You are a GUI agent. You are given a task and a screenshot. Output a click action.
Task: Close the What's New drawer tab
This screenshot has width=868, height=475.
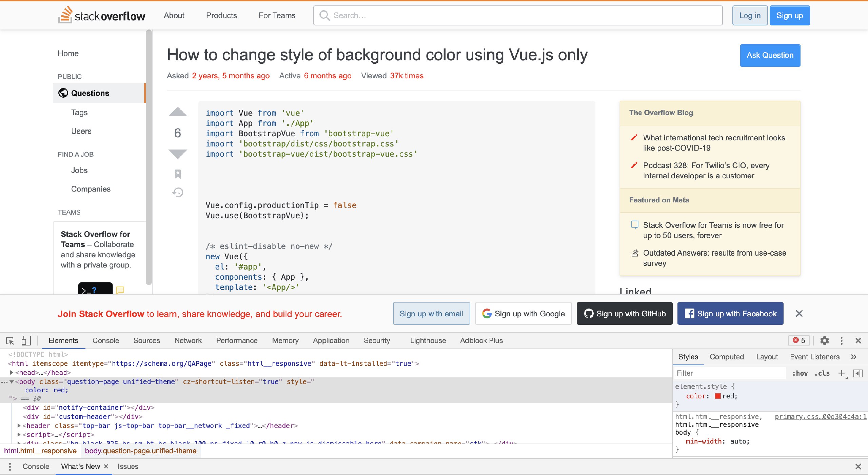pyautogui.click(x=106, y=466)
